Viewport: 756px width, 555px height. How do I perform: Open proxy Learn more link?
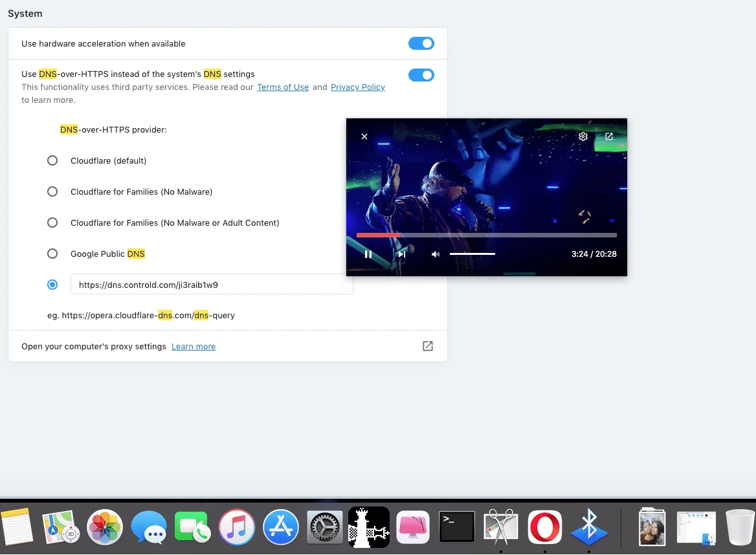(194, 347)
